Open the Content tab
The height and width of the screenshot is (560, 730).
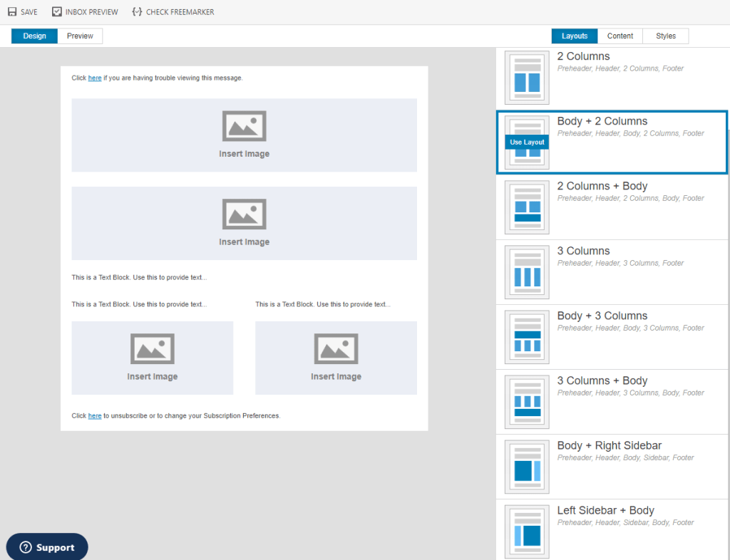click(620, 36)
